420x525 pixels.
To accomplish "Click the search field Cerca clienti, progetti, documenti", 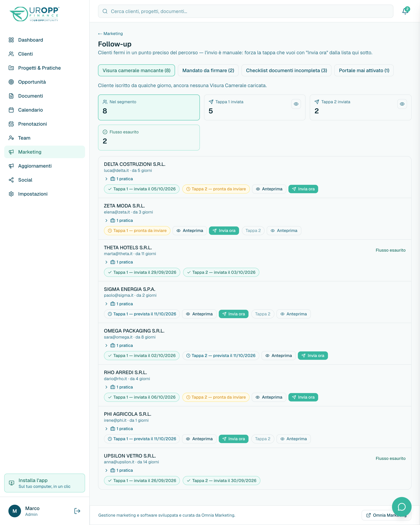I will pyautogui.click(x=245, y=11).
